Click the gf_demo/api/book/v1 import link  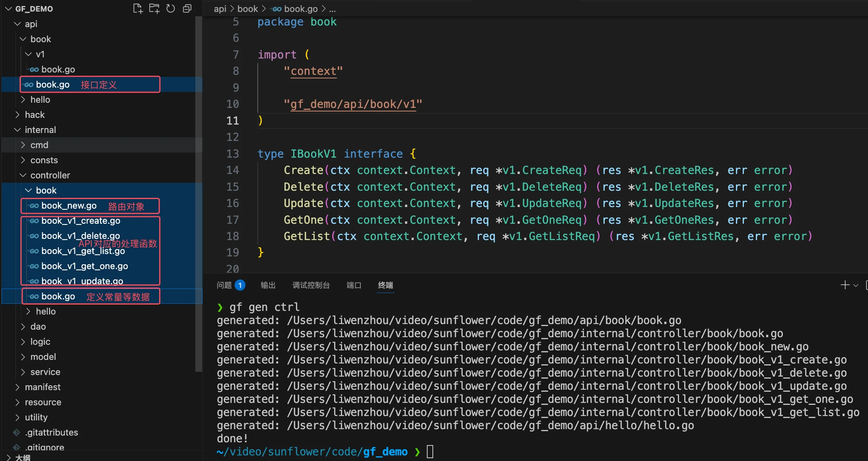353,104
